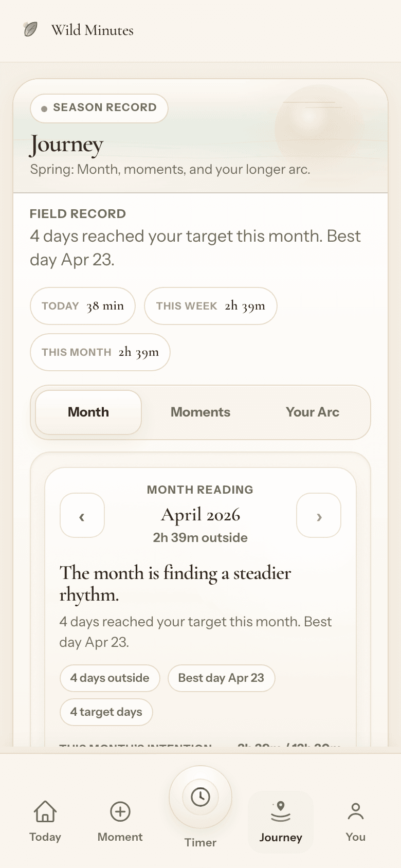Click the Wild Minutes leaf logo icon
This screenshot has width=401, height=868.
click(x=31, y=29)
